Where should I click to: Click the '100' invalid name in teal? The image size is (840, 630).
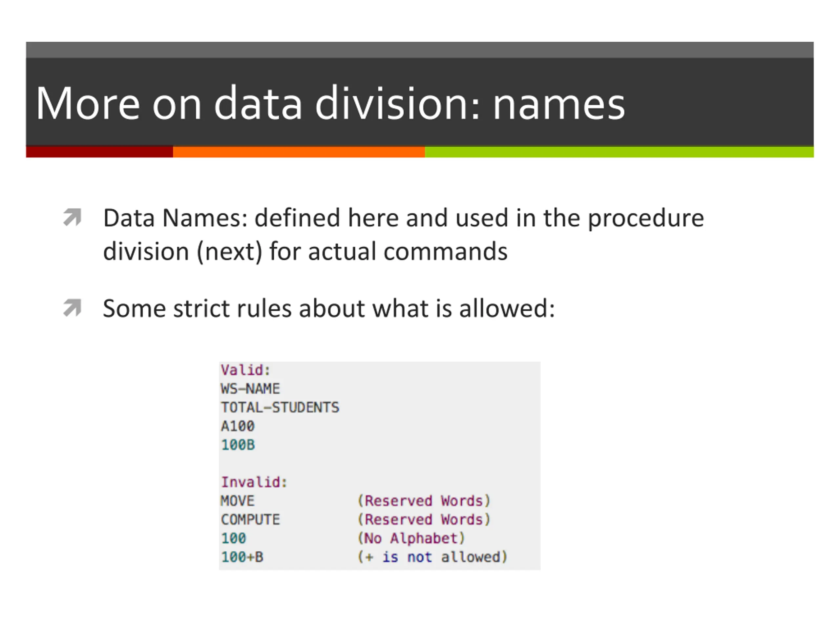pos(234,538)
